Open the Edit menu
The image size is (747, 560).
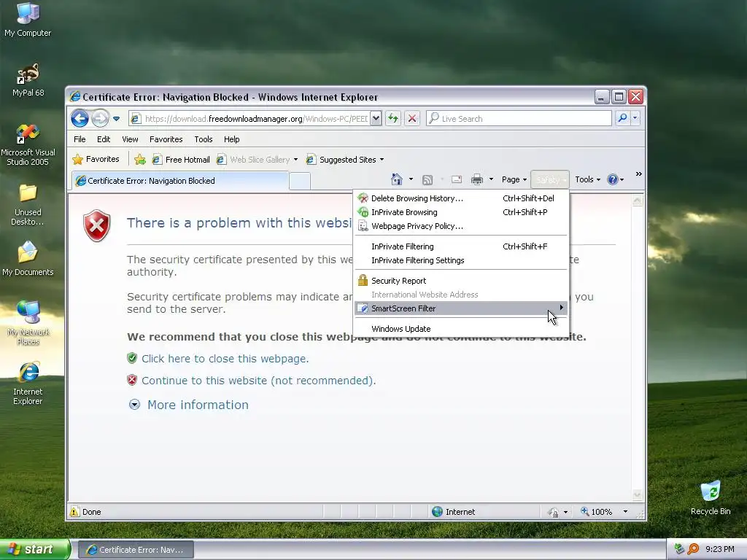click(104, 139)
